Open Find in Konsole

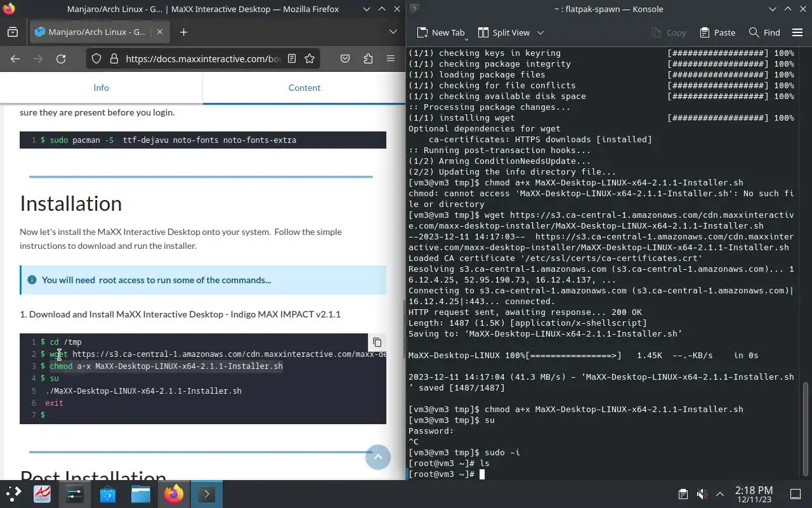coord(764,32)
